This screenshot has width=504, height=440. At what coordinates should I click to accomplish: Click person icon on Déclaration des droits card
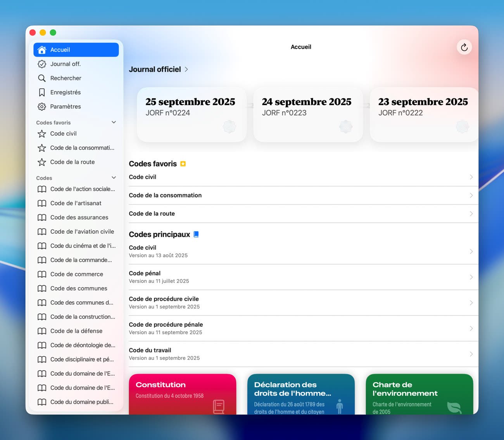tap(340, 407)
